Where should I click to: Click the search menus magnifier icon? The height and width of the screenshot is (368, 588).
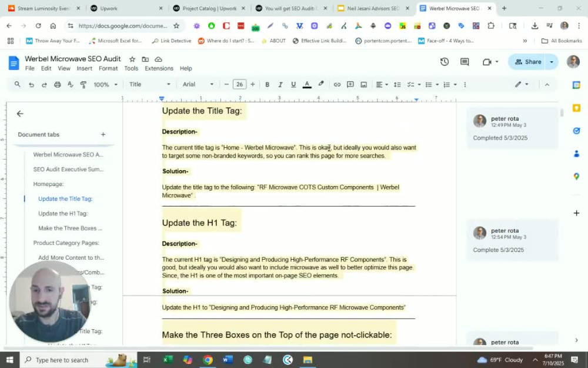click(x=17, y=84)
